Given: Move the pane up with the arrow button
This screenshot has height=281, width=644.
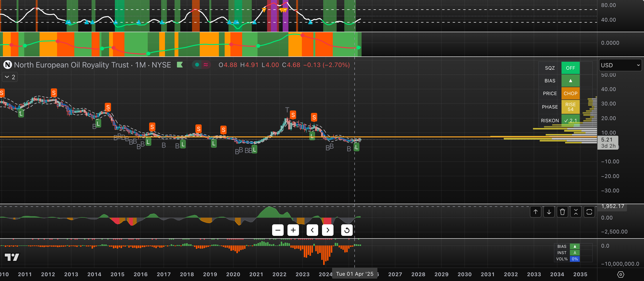Looking at the screenshot, I should [535, 212].
